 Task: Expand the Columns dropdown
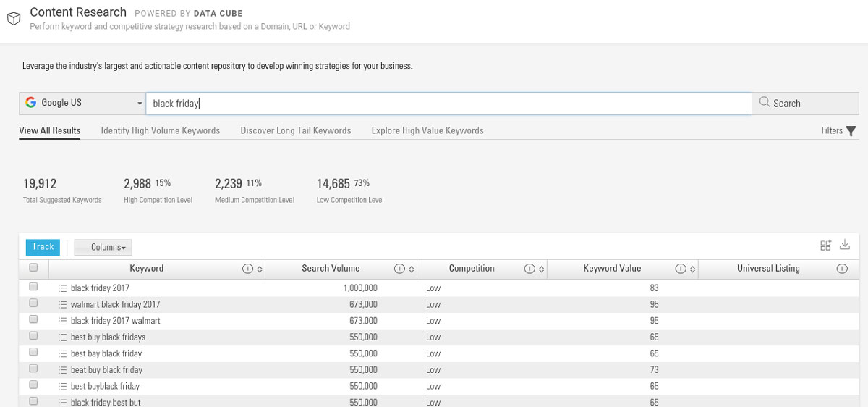point(103,248)
